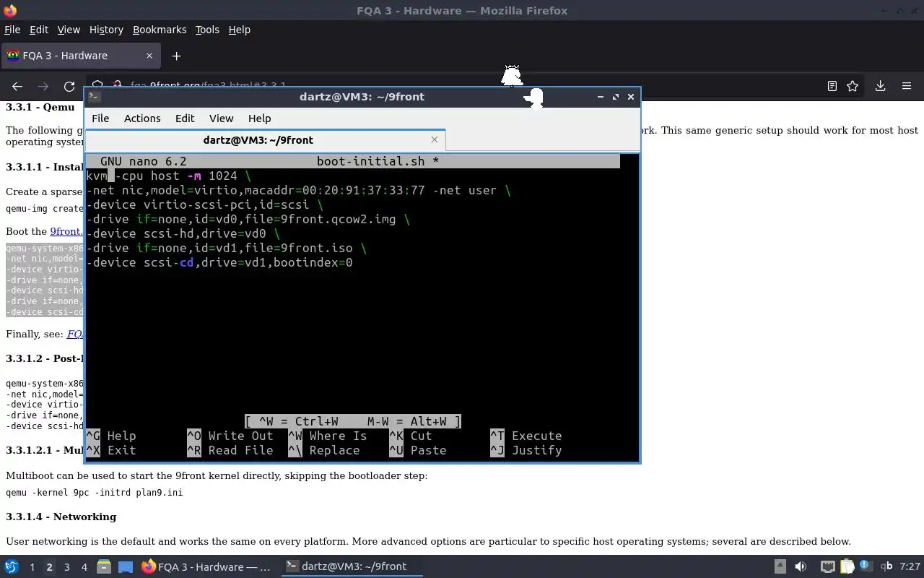Open Firefox Bookmarks menu
The width and height of the screenshot is (924, 578).
coord(160,30)
